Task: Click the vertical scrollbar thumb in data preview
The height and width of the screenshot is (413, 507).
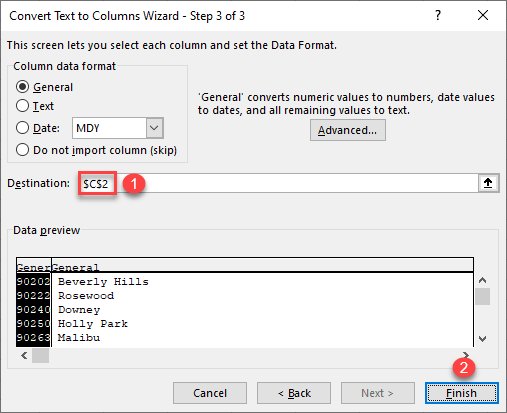Action: click(482, 296)
